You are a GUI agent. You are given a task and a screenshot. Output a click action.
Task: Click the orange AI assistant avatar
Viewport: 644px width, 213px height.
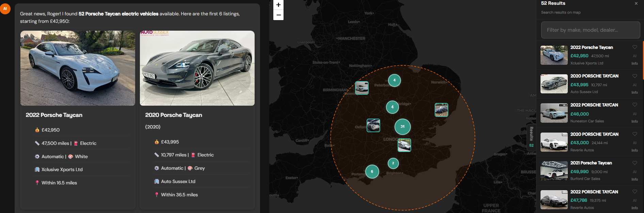tap(5, 9)
